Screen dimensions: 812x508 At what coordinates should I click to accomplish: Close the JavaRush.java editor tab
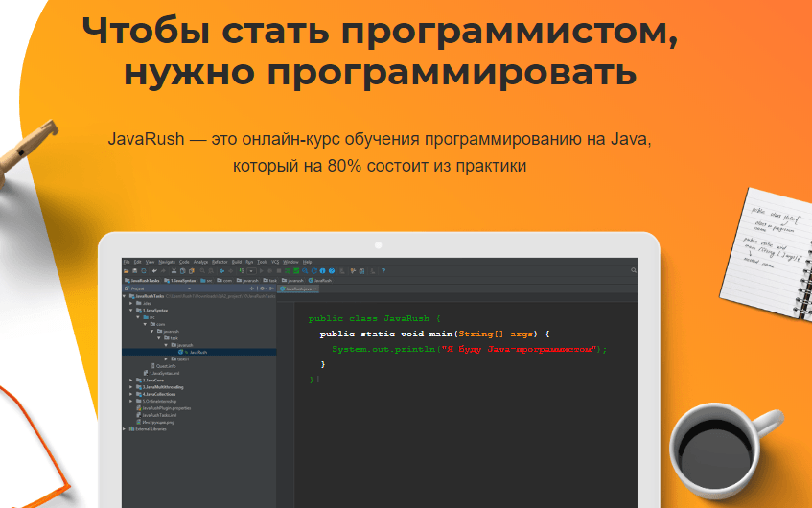tap(314, 289)
